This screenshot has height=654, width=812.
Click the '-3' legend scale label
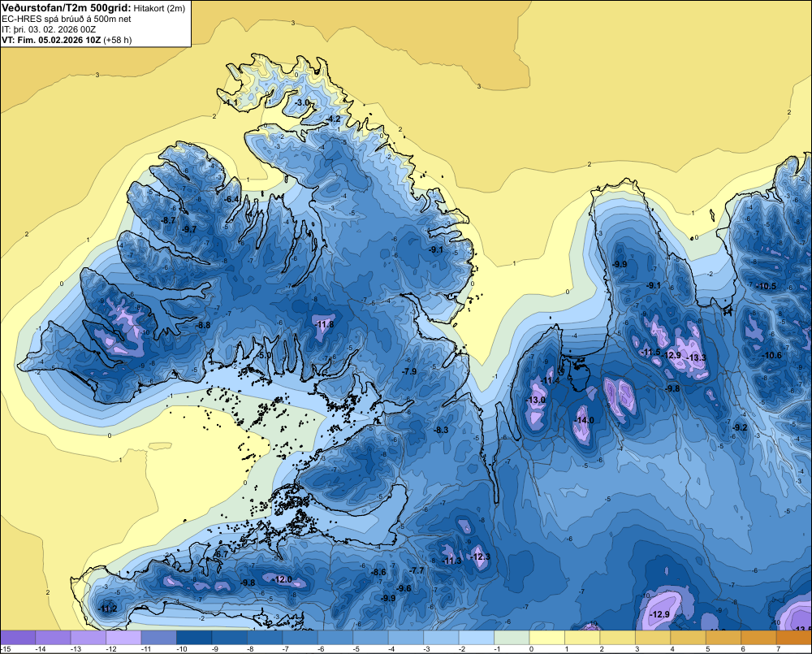[x=425, y=649]
